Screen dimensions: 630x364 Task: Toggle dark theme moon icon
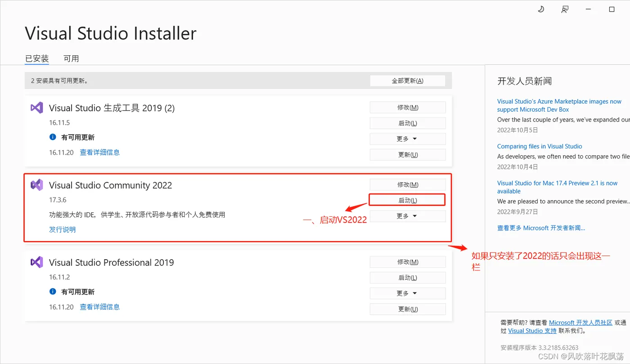541,9
